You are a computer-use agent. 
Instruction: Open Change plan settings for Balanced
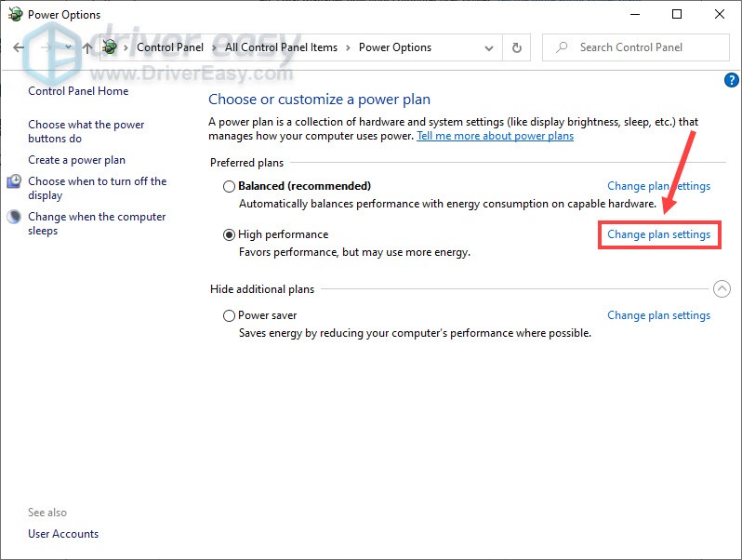pyautogui.click(x=658, y=186)
